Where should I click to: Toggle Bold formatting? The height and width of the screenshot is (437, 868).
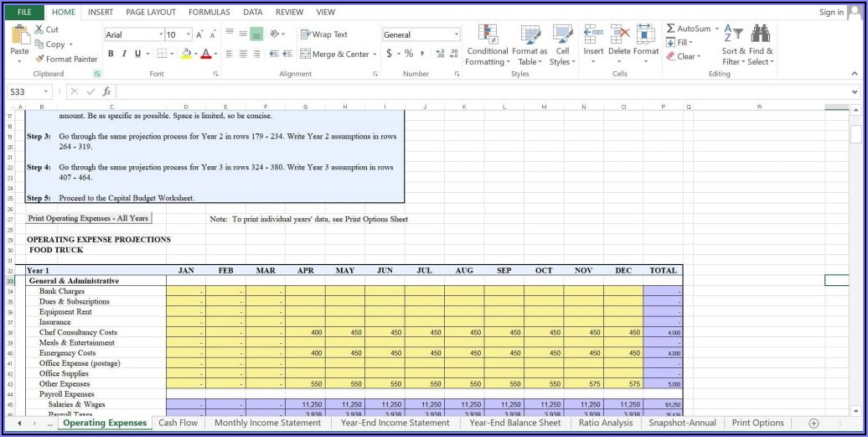[111, 54]
